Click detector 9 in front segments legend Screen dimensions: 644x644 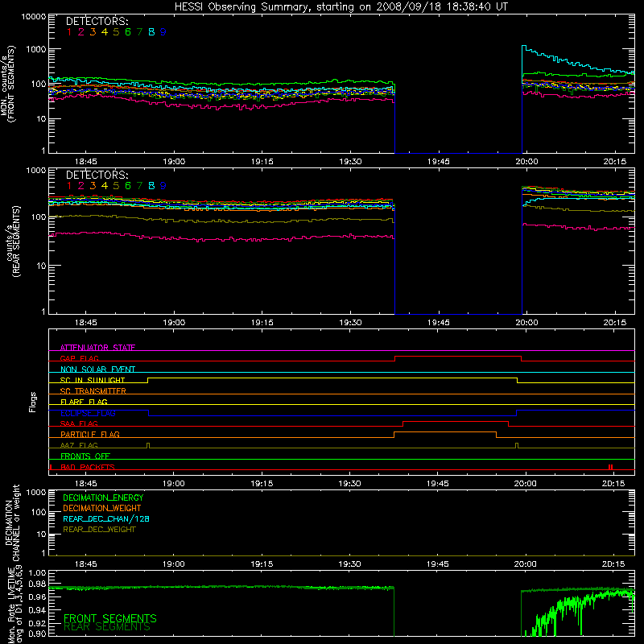pyautogui.click(x=163, y=32)
